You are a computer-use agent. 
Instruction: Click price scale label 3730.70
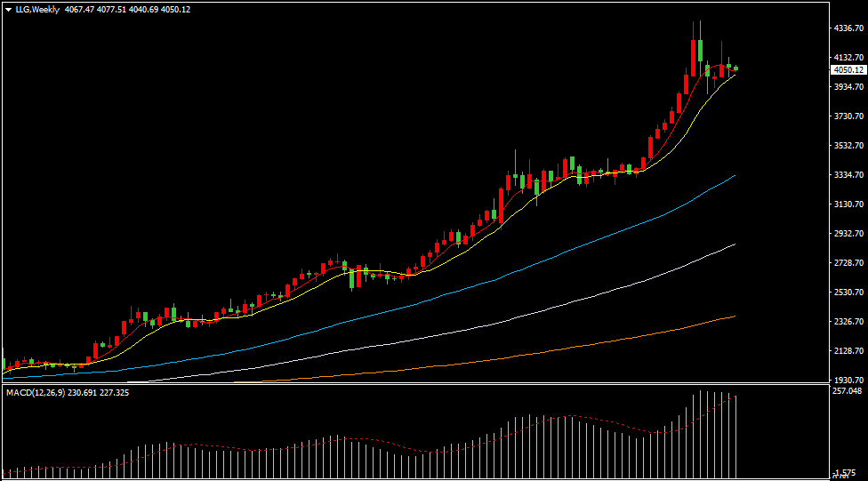(848, 116)
